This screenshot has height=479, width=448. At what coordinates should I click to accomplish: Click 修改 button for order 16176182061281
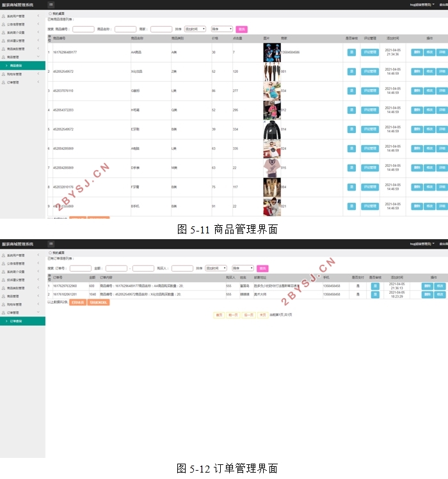[x=440, y=294]
